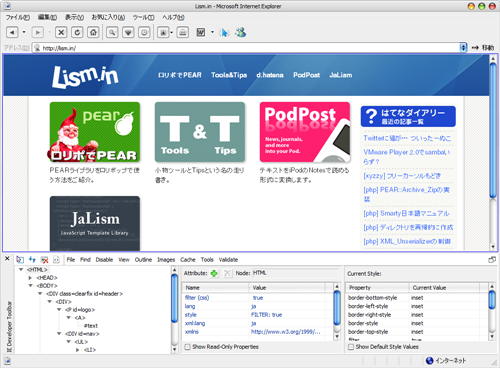The height and width of the screenshot is (368, 500).
Task: Open the Back button history dropdown arrow
Action: coord(24,32)
